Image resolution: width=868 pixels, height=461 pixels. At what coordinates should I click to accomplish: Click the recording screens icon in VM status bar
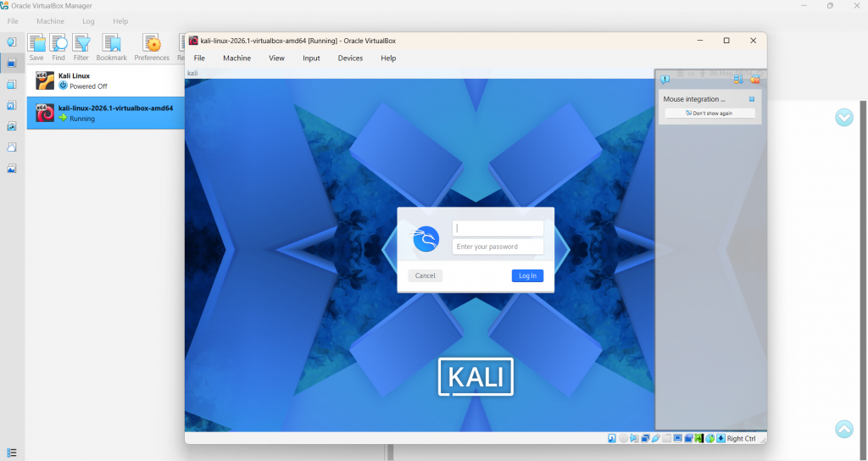[x=688, y=438]
